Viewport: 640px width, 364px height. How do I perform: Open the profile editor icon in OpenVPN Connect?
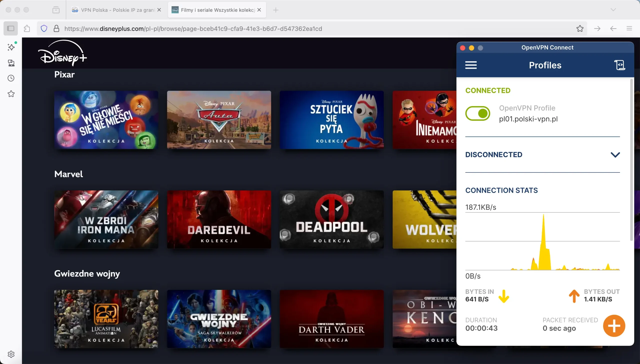point(619,65)
